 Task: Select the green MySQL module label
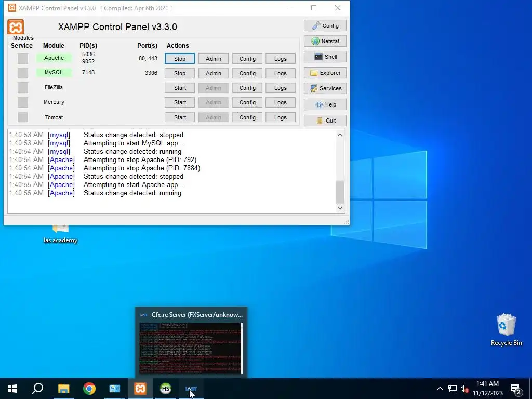coord(54,72)
